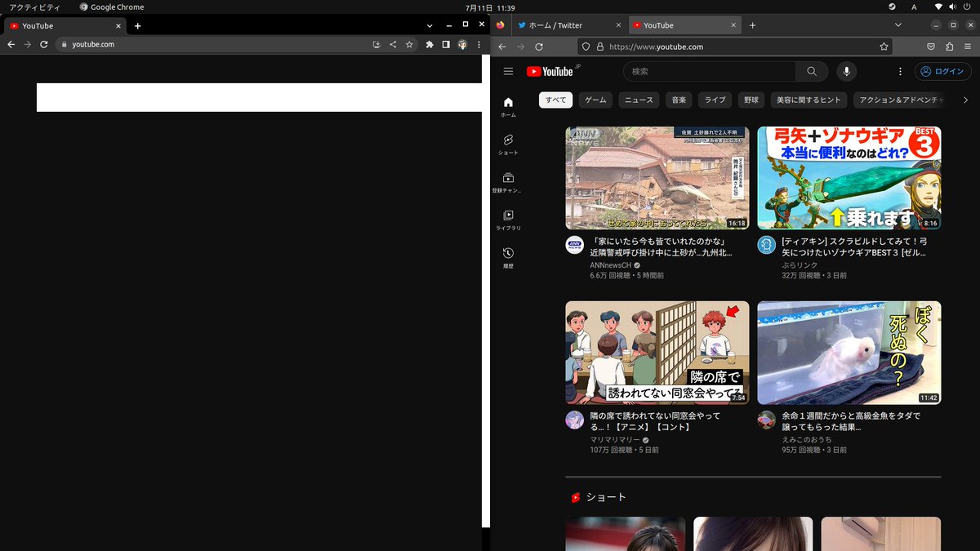980x551 pixels.
Task: Open YouTube guide hamburger menu
Action: [508, 72]
